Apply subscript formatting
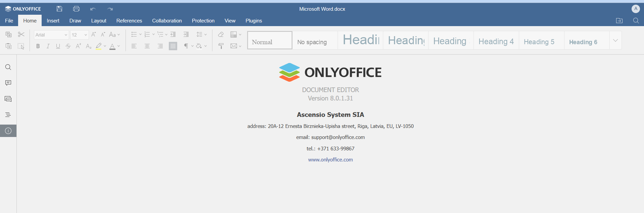 click(88, 46)
